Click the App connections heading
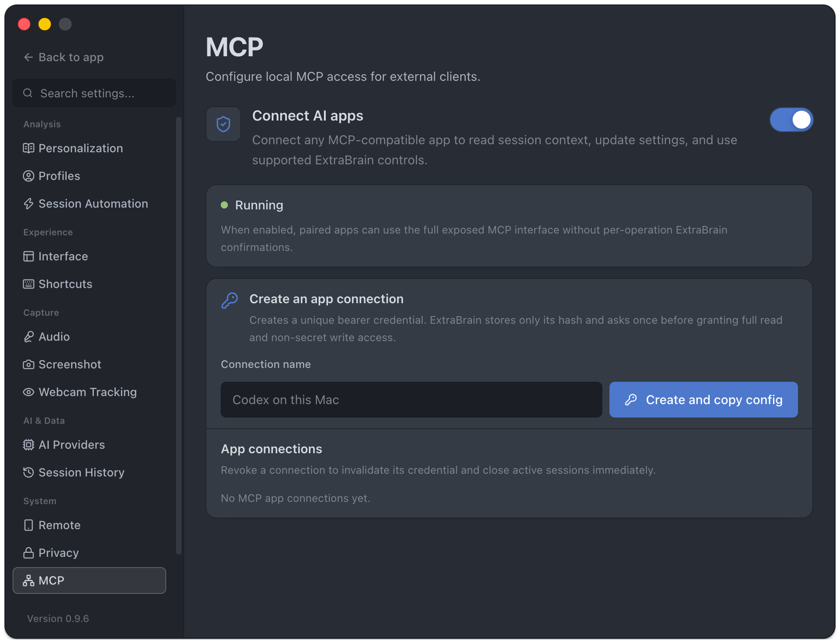The width and height of the screenshot is (840, 643). pyautogui.click(x=272, y=449)
